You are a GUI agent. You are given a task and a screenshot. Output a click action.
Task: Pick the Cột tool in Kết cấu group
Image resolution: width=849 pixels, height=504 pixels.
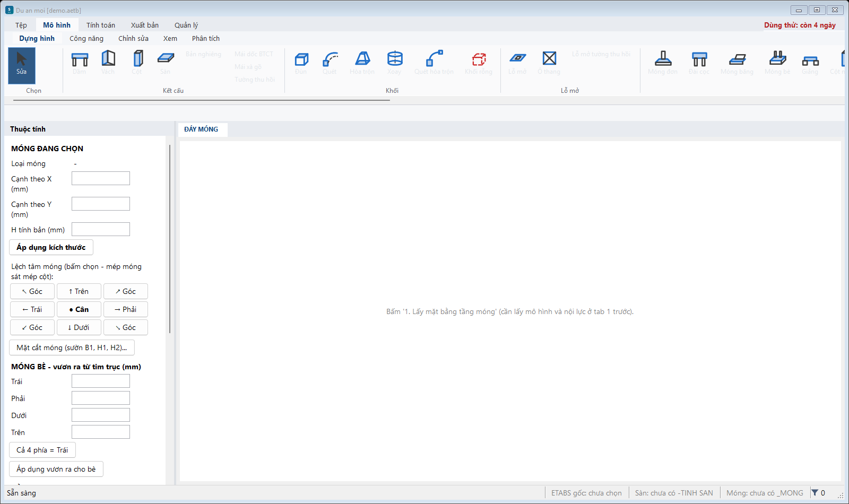pyautogui.click(x=137, y=63)
